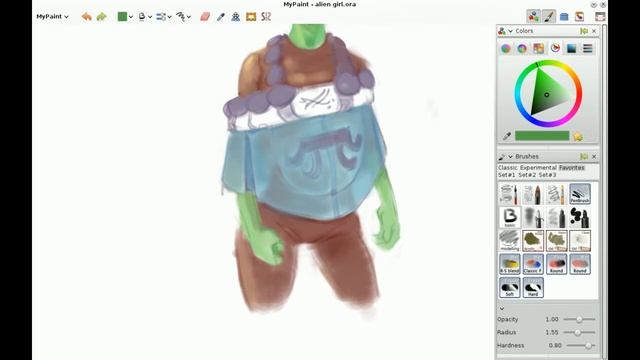Select the first brush with thin paintbrush
640x360 pixels.
509,193
